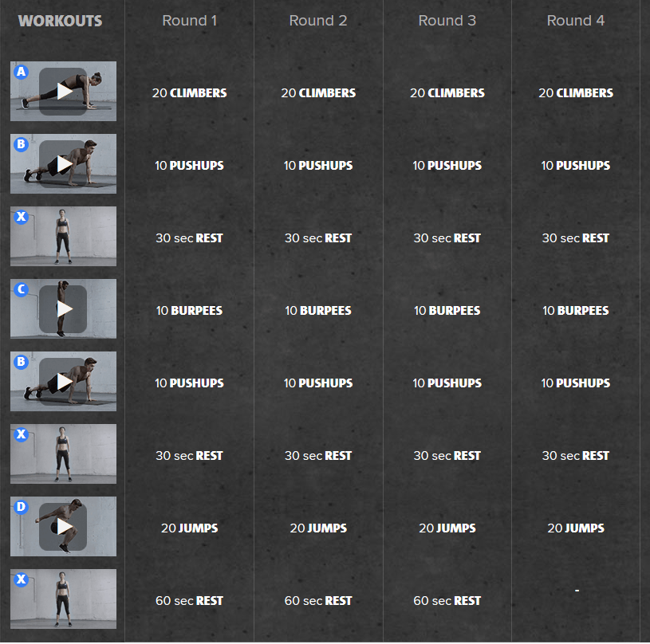Click the blue D badge on jumps thumbnail
Image resolution: width=650 pixels, height=644 pixels.
22,508
